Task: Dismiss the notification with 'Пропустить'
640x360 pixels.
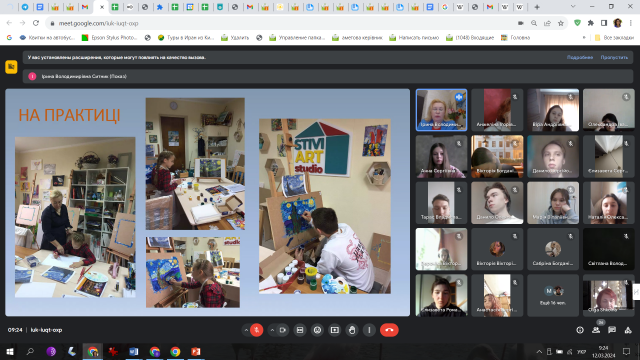Action: tap(614, 58)
